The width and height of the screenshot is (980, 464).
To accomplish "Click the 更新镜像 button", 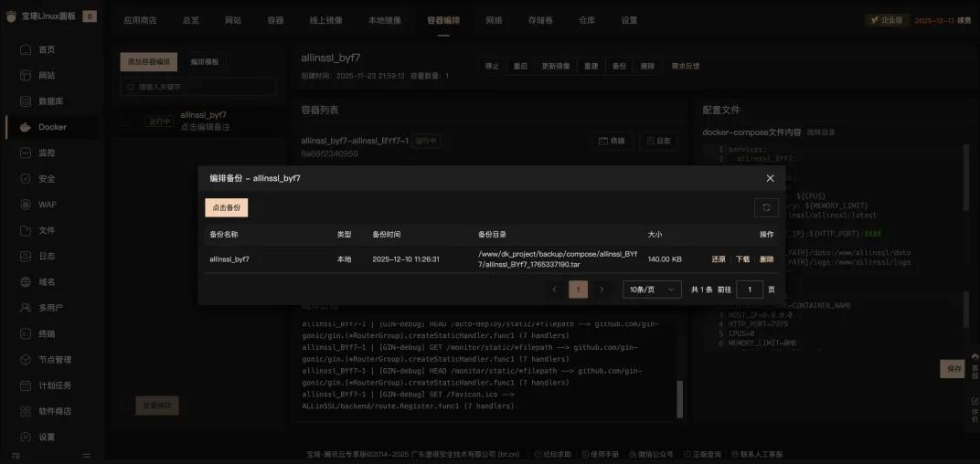I will coord(555,66).
